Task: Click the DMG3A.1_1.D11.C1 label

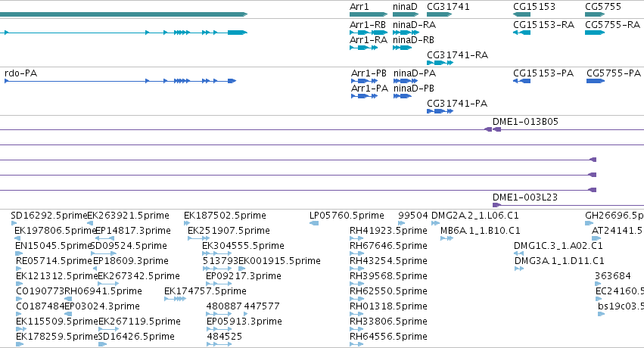Action: click(559, 261)
